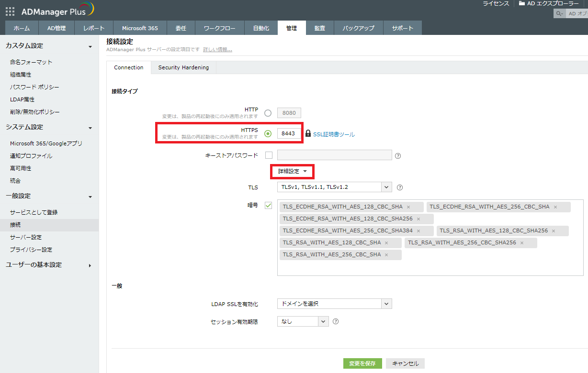Remove the TLS_ECDHE_RSA_WITH_AES_128_CBC_SHA256 cipher tag
Screen dimensions: 588x373
pyautogui.click(x=418, y=219)
